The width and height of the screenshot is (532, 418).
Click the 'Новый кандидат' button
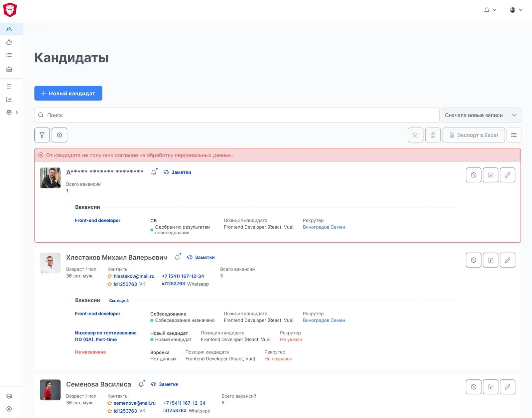[68, 94]
